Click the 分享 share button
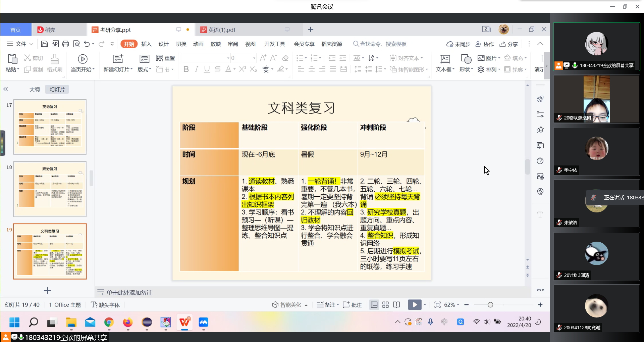The image size is (644, 342). click(509, 44)
